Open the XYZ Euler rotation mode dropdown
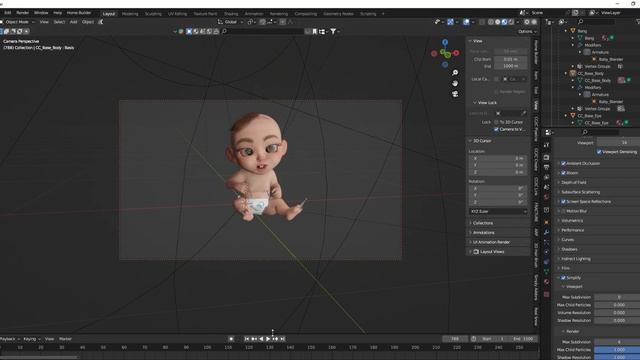640x360 pixels. 498,211
